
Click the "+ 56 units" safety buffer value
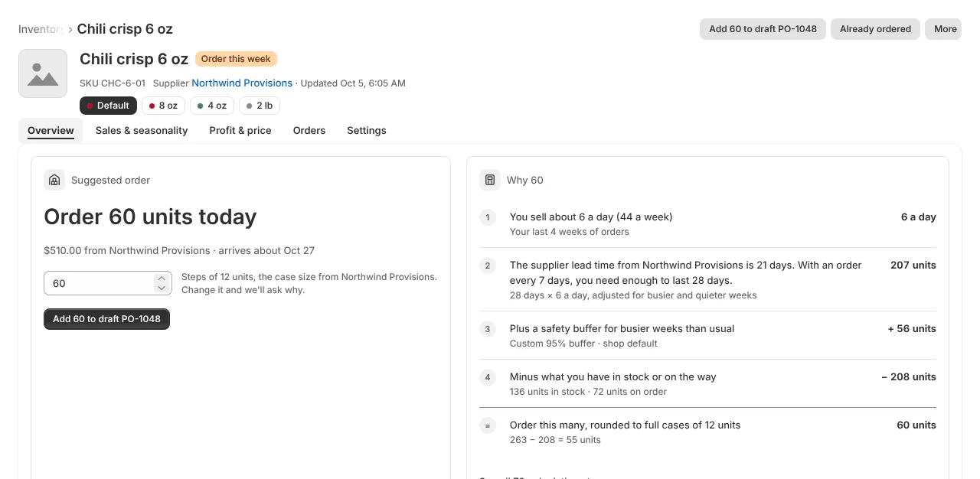click(912, 329)
